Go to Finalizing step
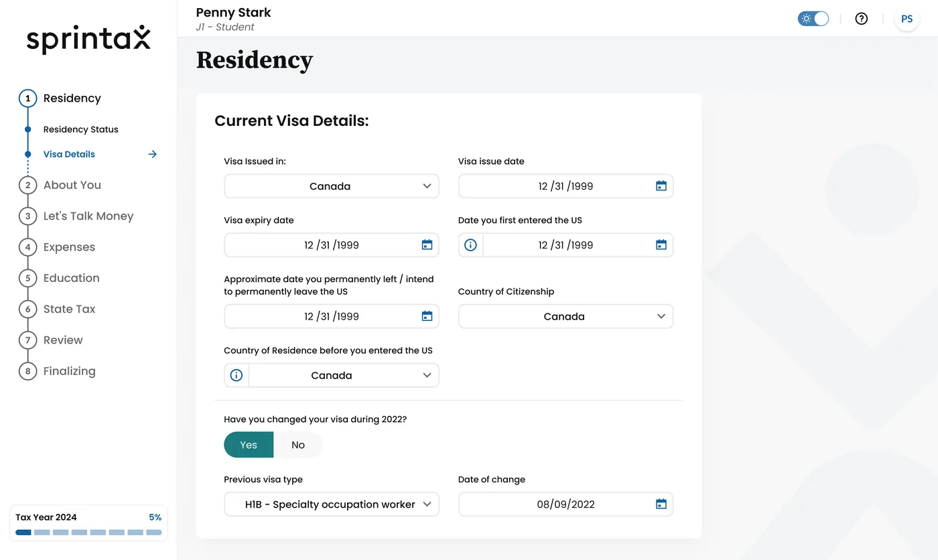This screenshot has width=938, height=560. [x=70, y=371]
